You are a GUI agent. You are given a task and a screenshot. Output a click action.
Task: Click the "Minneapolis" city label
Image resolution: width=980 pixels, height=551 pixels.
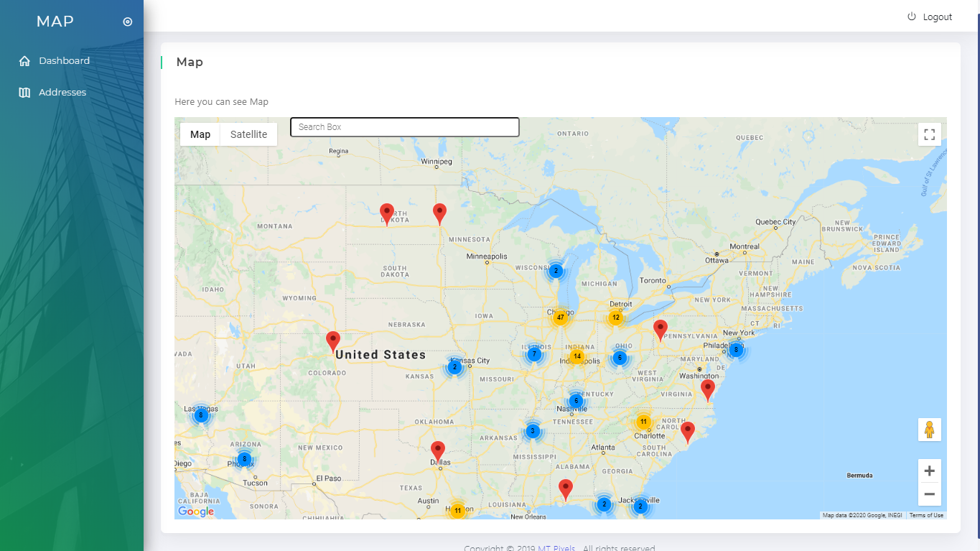pos(487,256)
